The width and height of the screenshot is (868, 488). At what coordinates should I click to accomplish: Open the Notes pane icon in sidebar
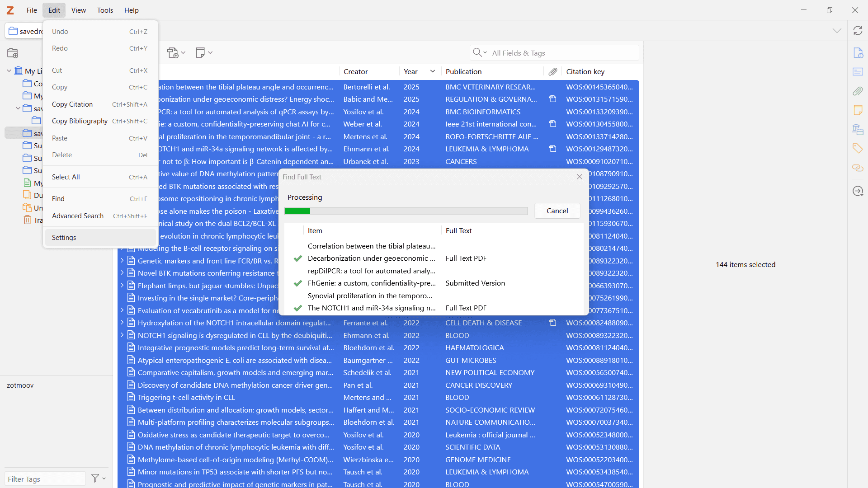pos(858,110)
